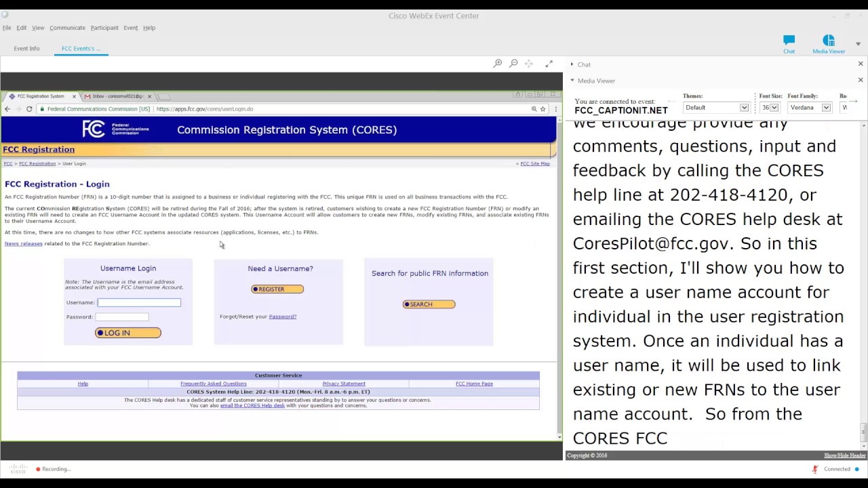Viewport: 868px width, 488px height.
Task: Select the Gmail Inbox browser tab
Action: coord(117,96)
